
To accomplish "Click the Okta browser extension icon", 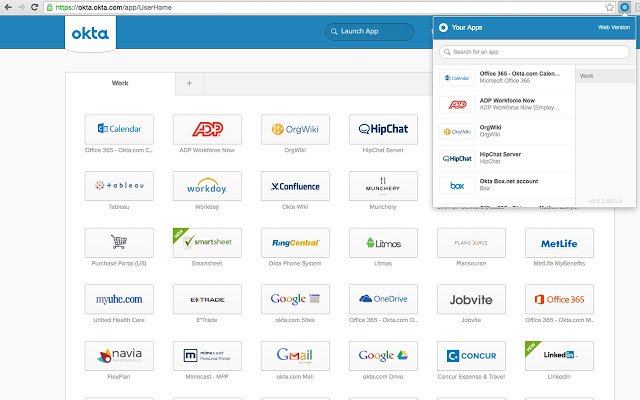I will 624,7.
